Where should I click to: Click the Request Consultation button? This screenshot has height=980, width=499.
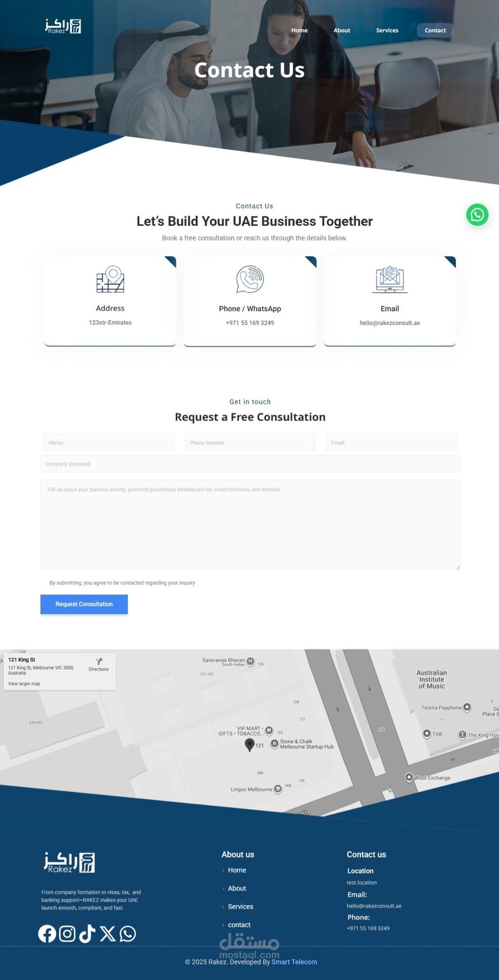pyautogui.click(x=84, y=604)
